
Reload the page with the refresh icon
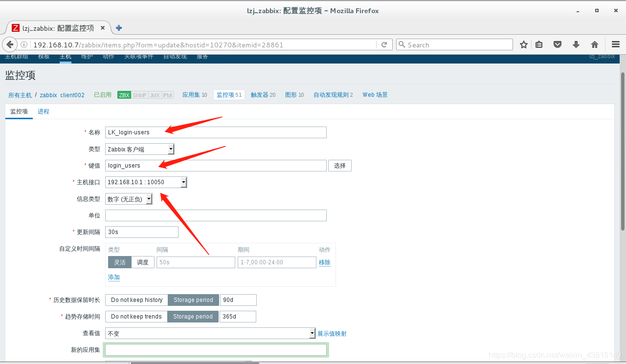tap(384, 44)
